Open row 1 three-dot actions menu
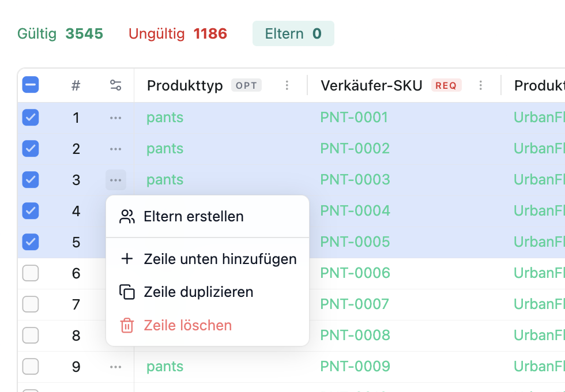Screen dimensions: 565x392 point(115,118)
